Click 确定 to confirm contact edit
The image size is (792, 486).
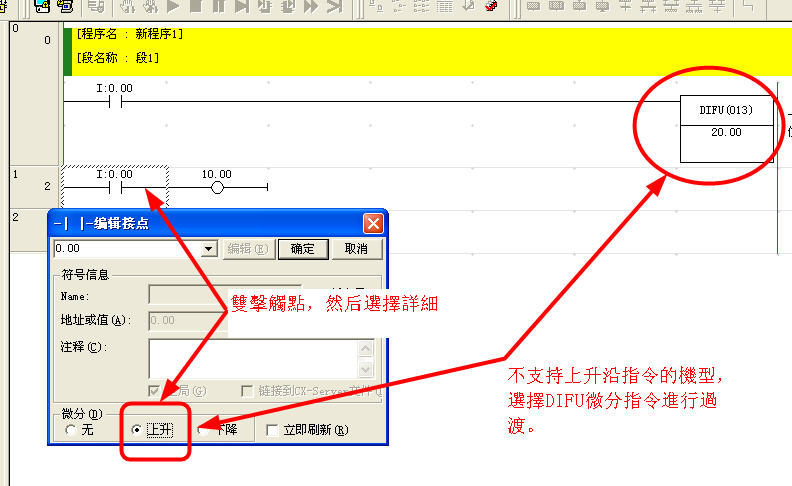(x=302, y=249)
